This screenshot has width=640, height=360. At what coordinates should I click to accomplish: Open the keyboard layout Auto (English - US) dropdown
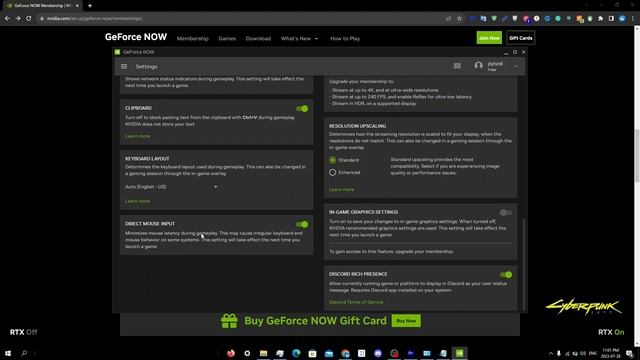(171, 187)
